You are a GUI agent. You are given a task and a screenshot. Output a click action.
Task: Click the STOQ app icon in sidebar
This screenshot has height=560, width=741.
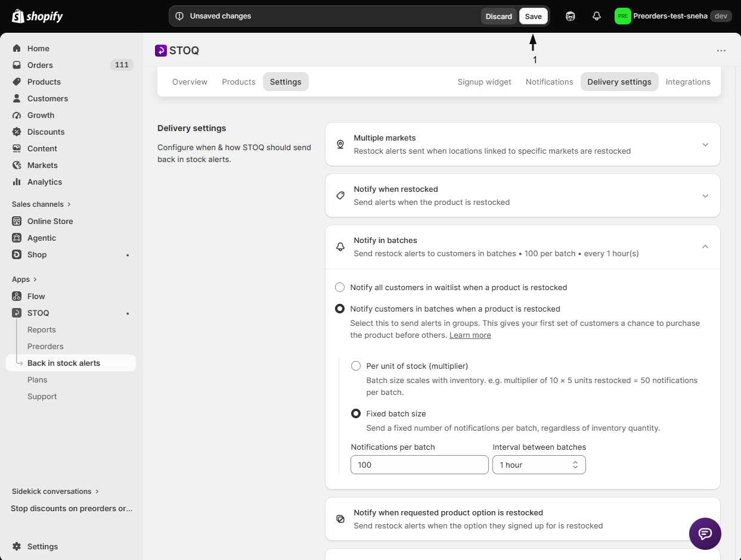(17, 313)
